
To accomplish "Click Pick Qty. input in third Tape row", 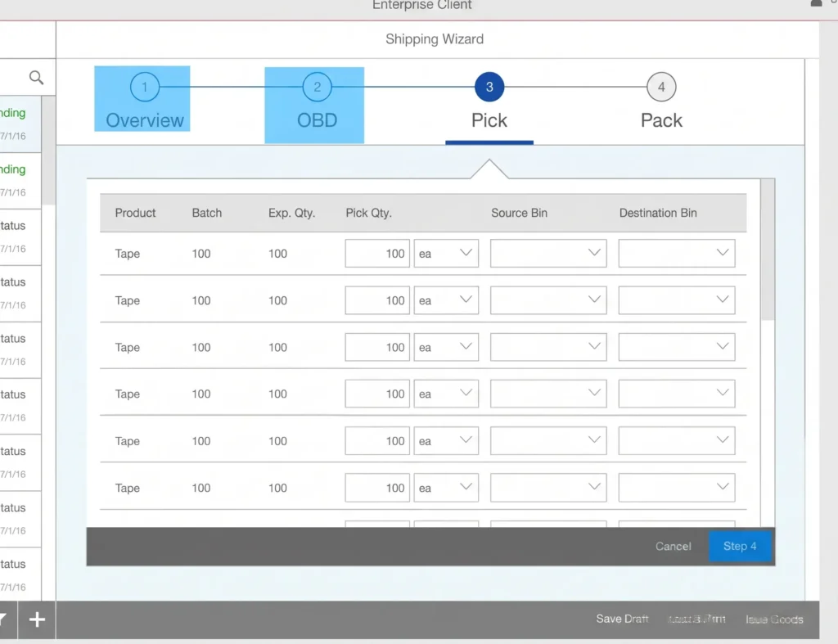I will pos(377,348).
